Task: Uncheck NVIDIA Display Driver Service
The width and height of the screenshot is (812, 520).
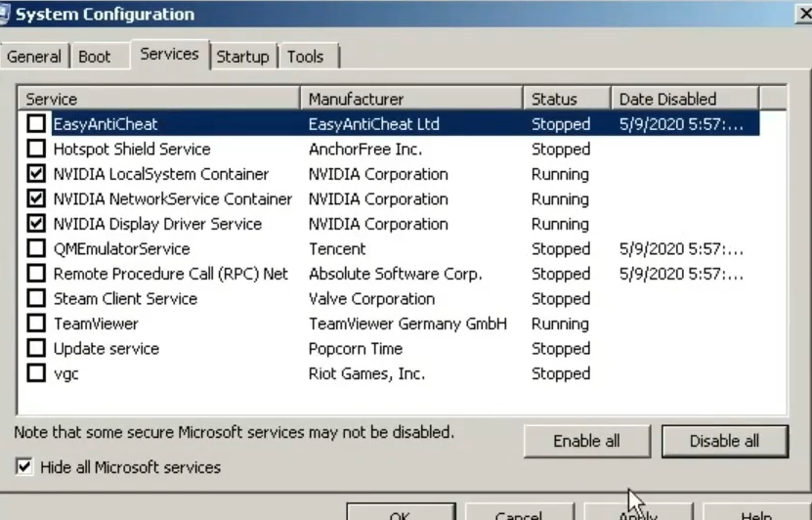Action: pos(36,223)
